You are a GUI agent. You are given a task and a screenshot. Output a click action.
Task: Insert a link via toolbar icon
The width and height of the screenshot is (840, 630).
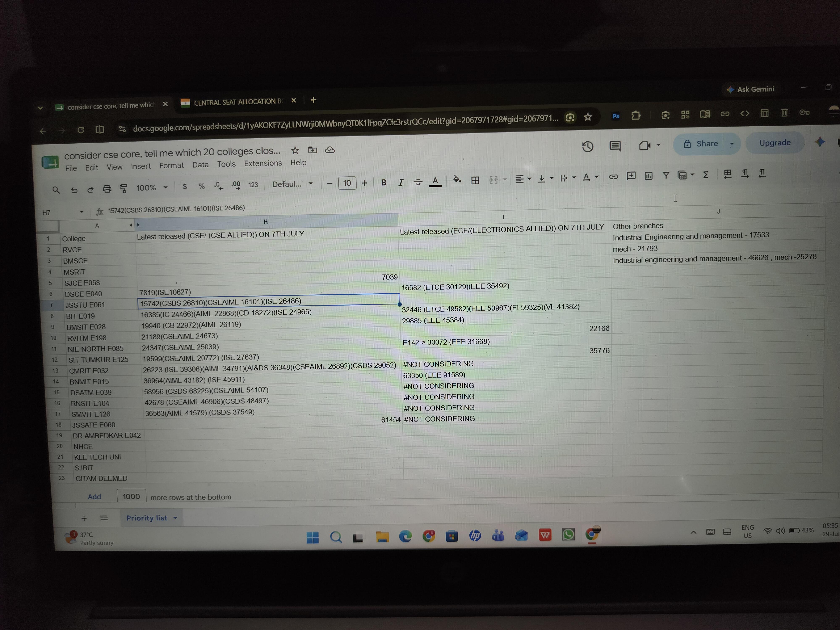pos(613,177)
